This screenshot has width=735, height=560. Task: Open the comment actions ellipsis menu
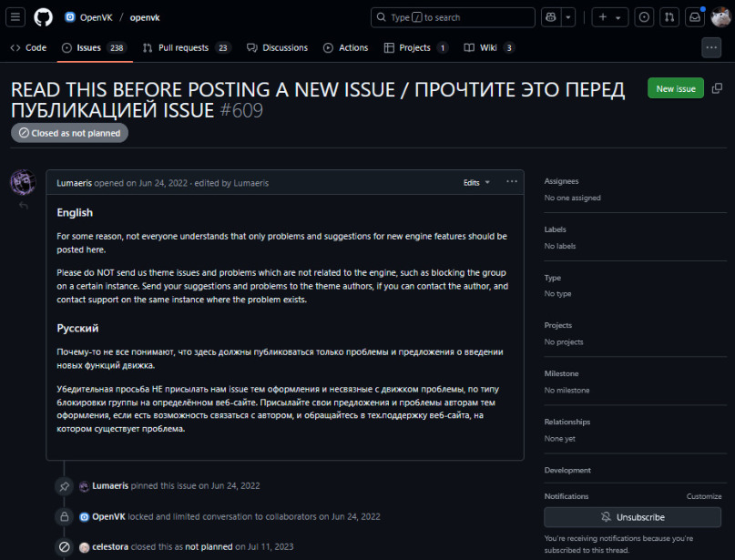(512, 182)
